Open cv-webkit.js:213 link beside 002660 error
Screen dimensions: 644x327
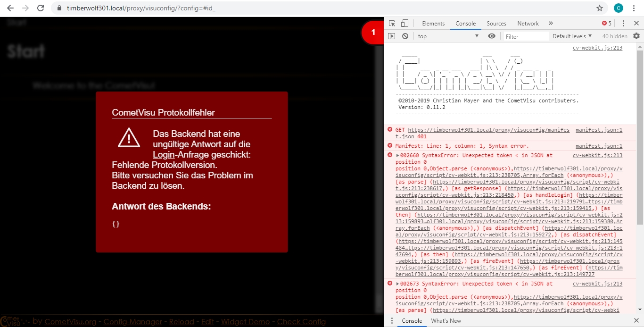pyautogui.click(x=597, y=155)
